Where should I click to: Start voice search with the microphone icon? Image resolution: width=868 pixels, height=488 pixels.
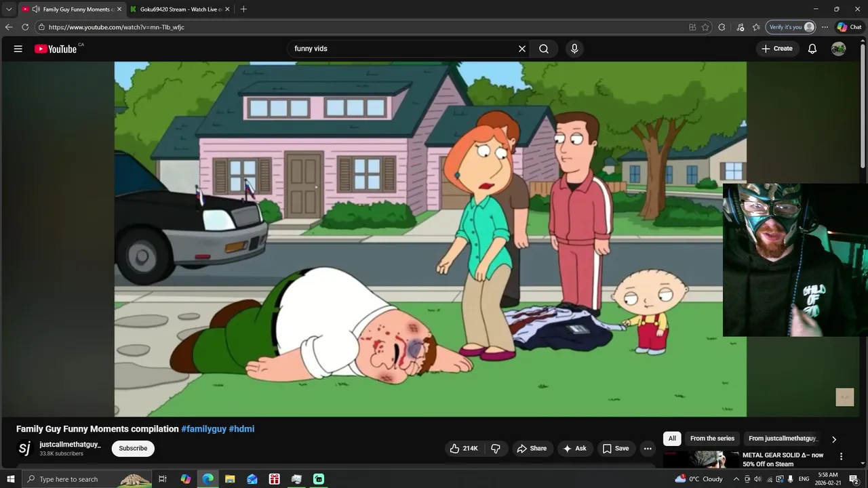[x=574, y=49]
